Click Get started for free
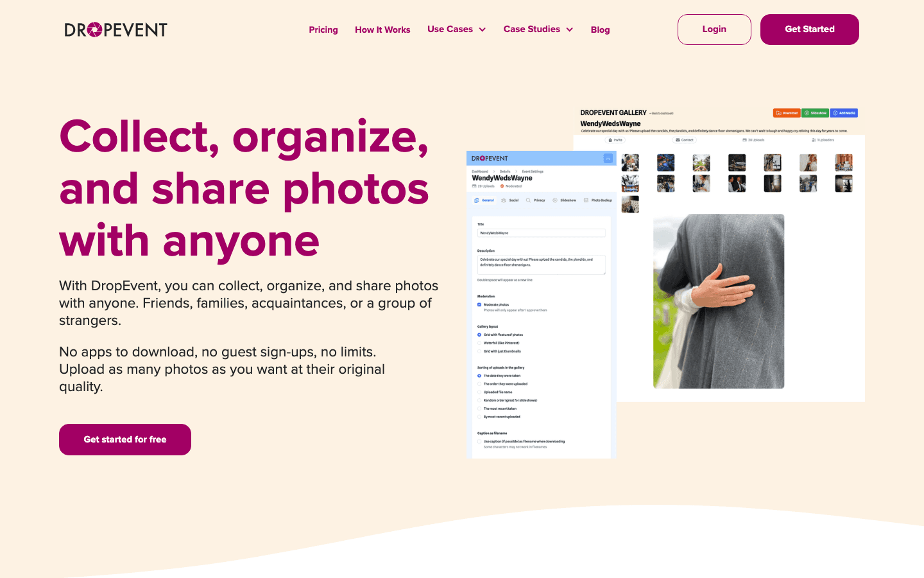This screenshot has width=924, height=578. [x=125, y=439]
